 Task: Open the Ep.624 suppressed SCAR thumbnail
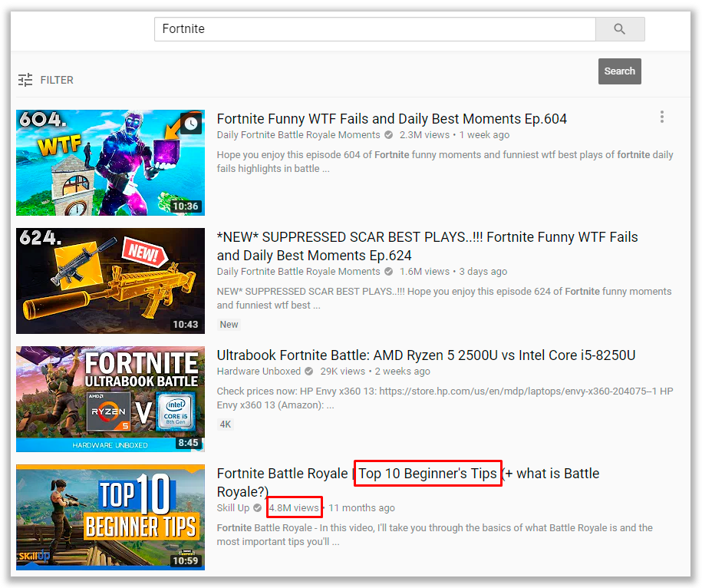(110, 281)
